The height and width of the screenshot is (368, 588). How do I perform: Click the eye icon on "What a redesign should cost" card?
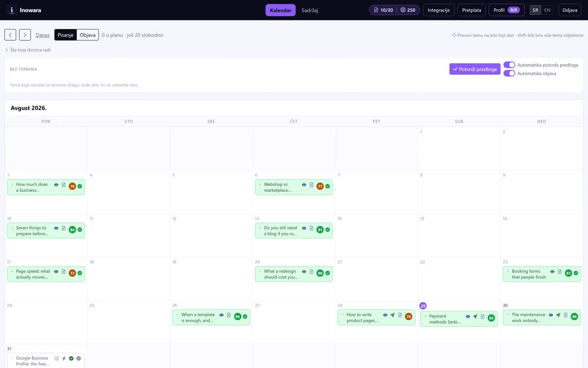click(304, 271)
